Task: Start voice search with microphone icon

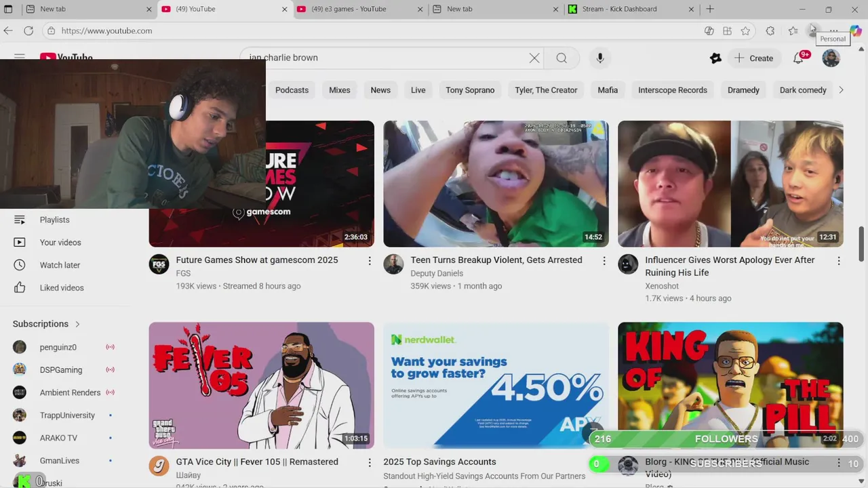Action: [600, 58]
